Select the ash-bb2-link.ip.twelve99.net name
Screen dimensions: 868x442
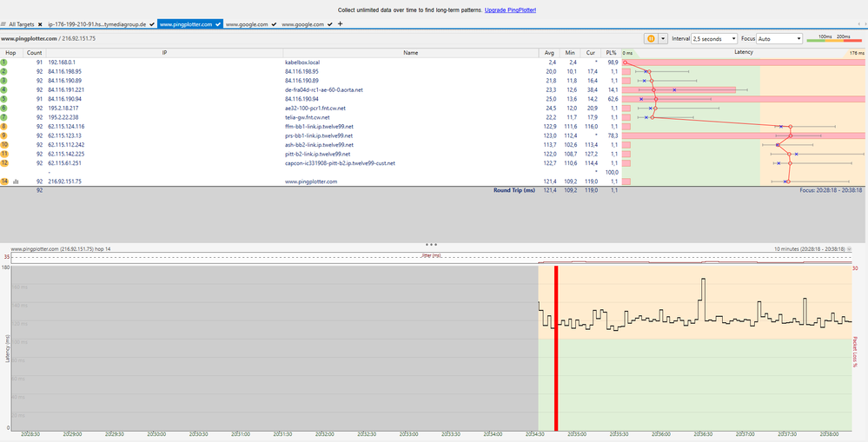319,145
